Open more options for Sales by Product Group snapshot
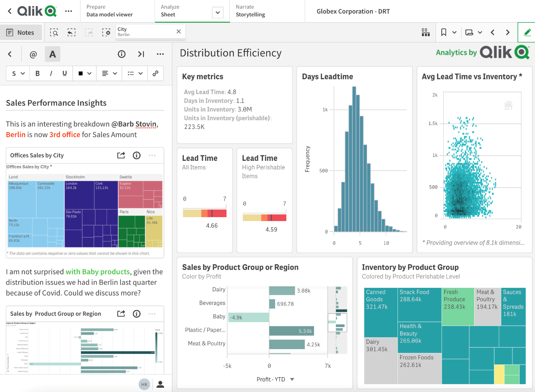 pos(152,314)
